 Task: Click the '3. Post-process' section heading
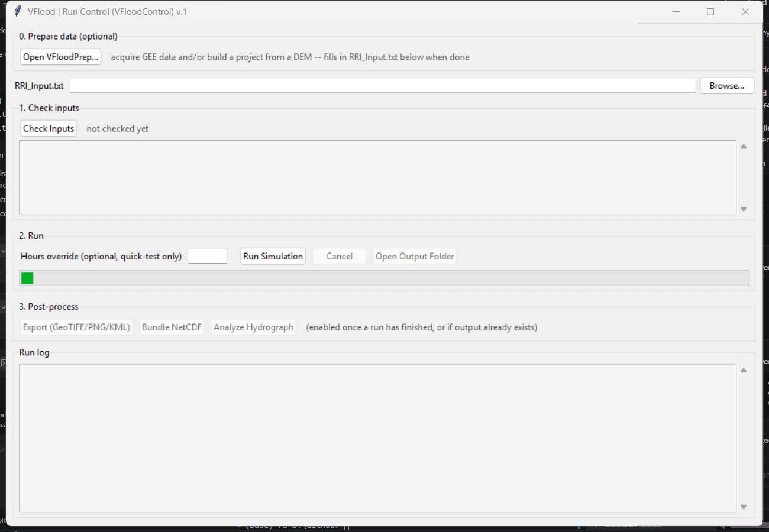click(x=49, y=307)
